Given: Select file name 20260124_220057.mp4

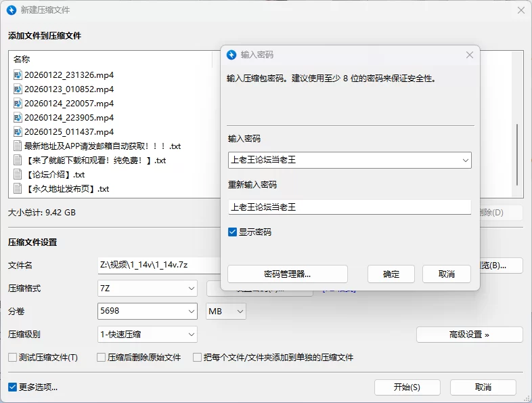Looking at the screenshot, I should tap(69, 103).
